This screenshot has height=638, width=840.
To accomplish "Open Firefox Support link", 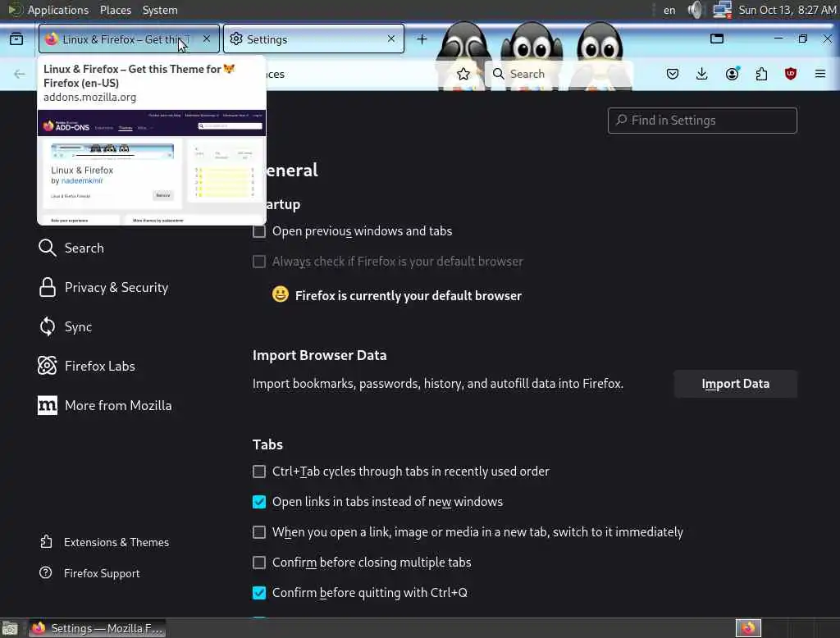I will 89,573.
